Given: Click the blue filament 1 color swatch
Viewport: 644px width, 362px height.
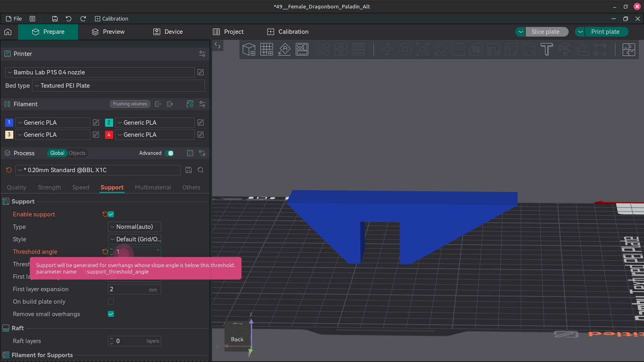Looking at the screenshot, I should pos(9,122).
